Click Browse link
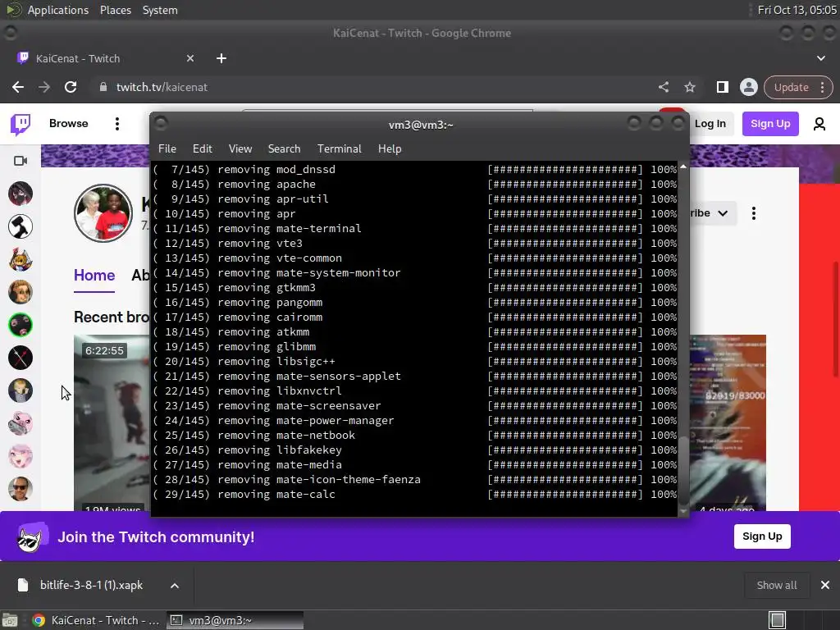This screenshot has height=630, width=840. pos(69,124)
